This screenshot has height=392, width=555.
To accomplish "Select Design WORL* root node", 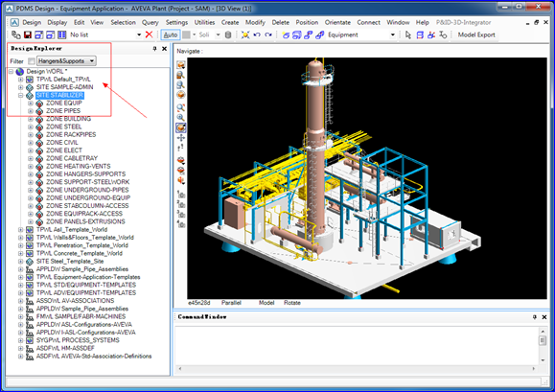I will [47, 72].
